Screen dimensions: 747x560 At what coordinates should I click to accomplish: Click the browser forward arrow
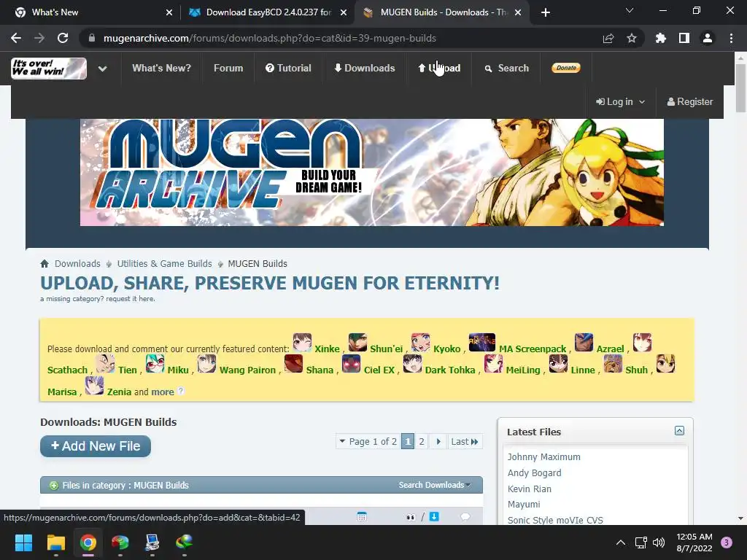[39, 38]
